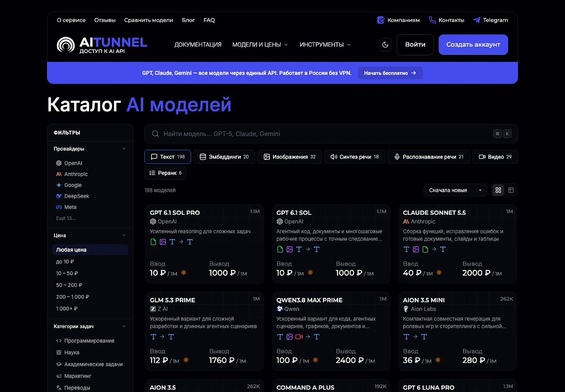Click Программирование code brackets icon
This screenshot has height=392, width=565.
pyautogui.click(x=59, y=341)
